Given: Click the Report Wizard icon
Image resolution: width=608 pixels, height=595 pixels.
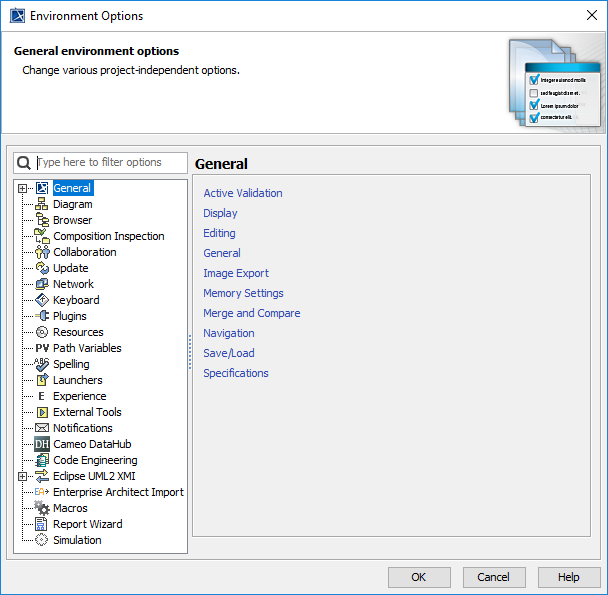Looking at the screenshot, I should click(x=41, y=524).
